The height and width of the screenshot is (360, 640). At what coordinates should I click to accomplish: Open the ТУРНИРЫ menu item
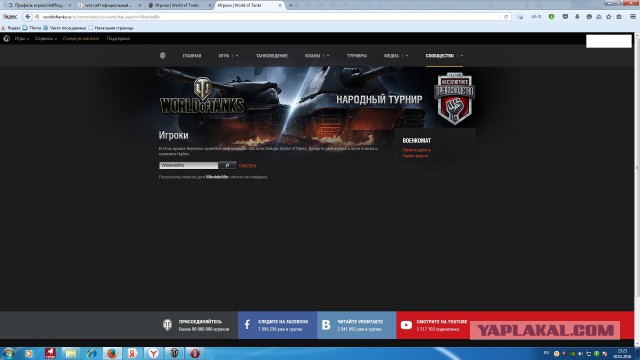point(357,56)
